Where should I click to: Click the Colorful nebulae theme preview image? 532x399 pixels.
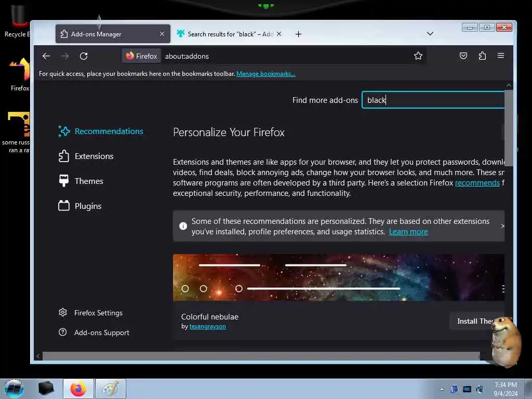coord(338,277)
